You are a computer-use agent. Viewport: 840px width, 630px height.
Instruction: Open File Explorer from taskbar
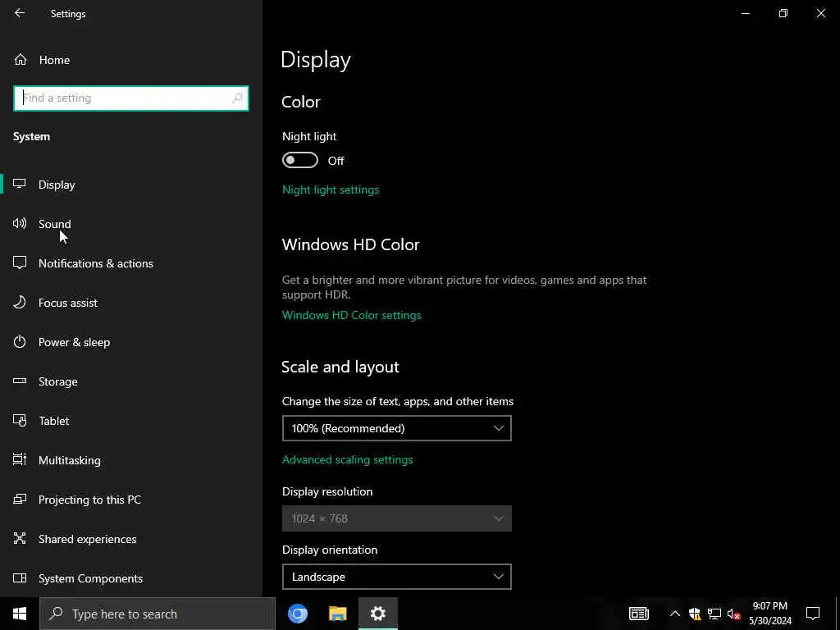tap(337, 614)
